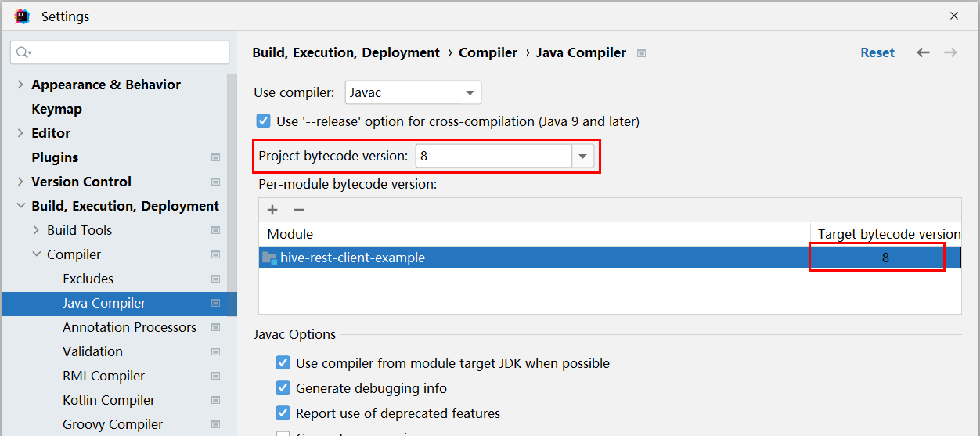
Task: Open the Use compiler Javac dropdown
Action: point(413,92)
